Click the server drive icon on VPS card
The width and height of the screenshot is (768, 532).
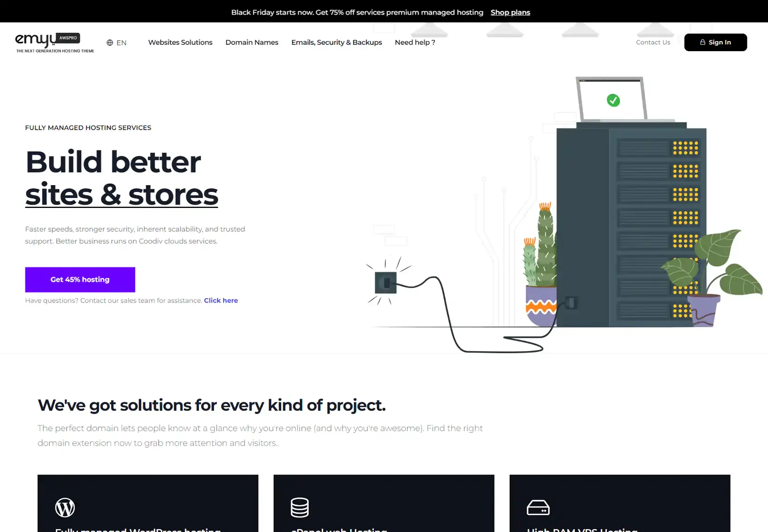pyautogui.click(x=538, y=507)
